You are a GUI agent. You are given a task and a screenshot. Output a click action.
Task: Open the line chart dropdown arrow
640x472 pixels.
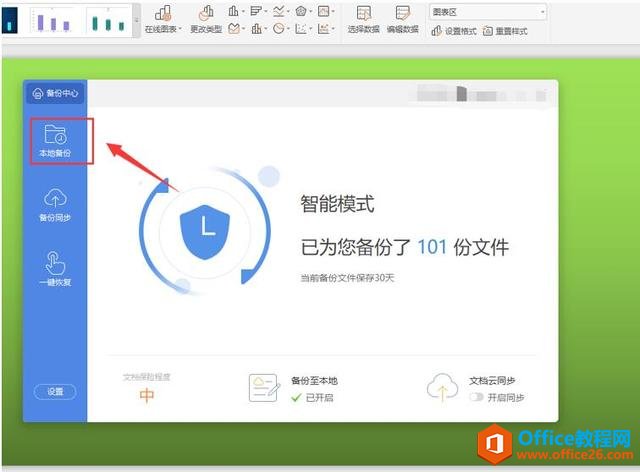point(289,11)
